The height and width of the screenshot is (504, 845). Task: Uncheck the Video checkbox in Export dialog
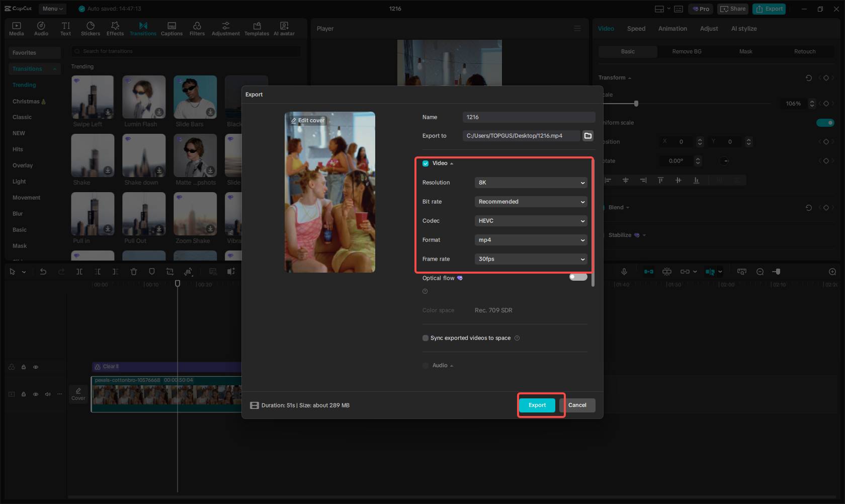point(426,163)
